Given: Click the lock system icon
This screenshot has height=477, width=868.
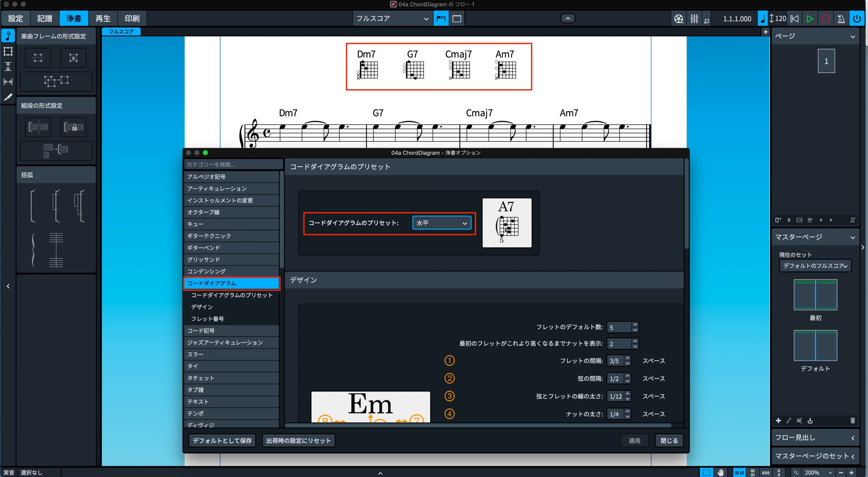Looking at the screenshot, I should 73,127.
